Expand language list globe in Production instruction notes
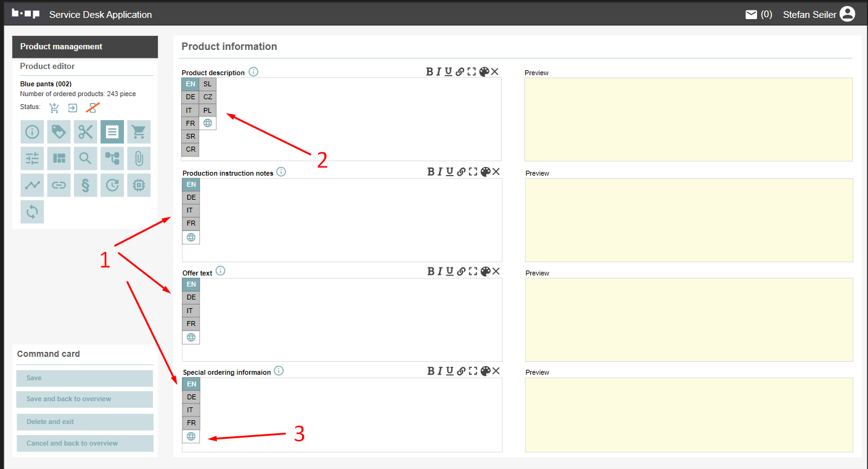This screenshot has height=469, width=868. point(191,237)
